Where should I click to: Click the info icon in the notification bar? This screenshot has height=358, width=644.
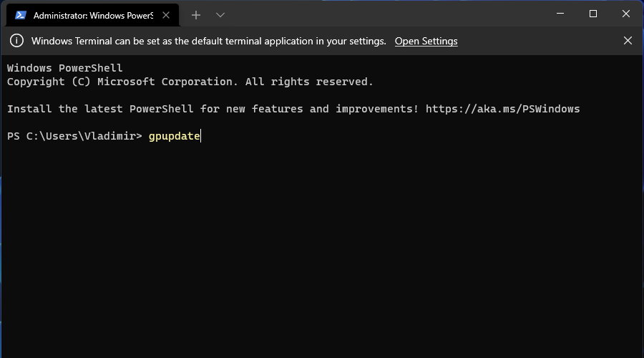[x=17, y=41]
